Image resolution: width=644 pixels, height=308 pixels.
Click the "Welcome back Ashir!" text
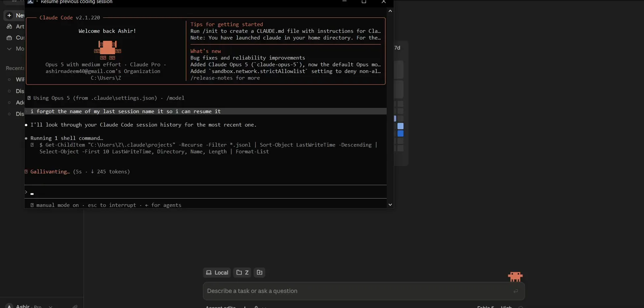107,31
